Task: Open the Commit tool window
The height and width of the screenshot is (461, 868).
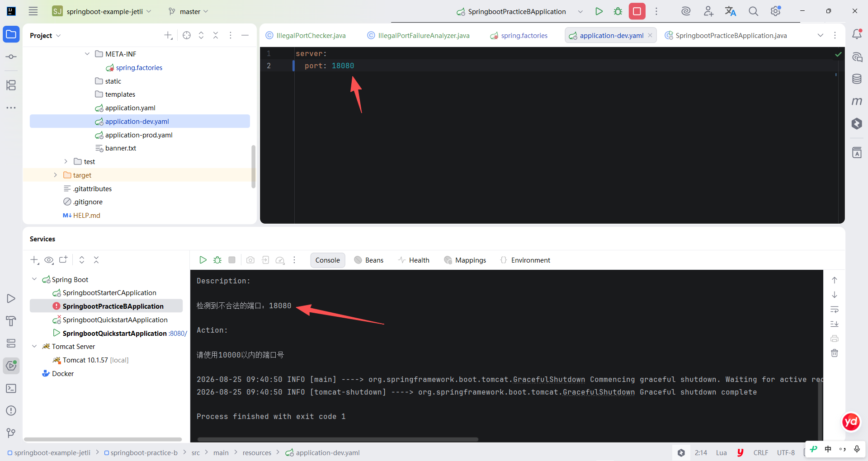Action: click(11, 57)
